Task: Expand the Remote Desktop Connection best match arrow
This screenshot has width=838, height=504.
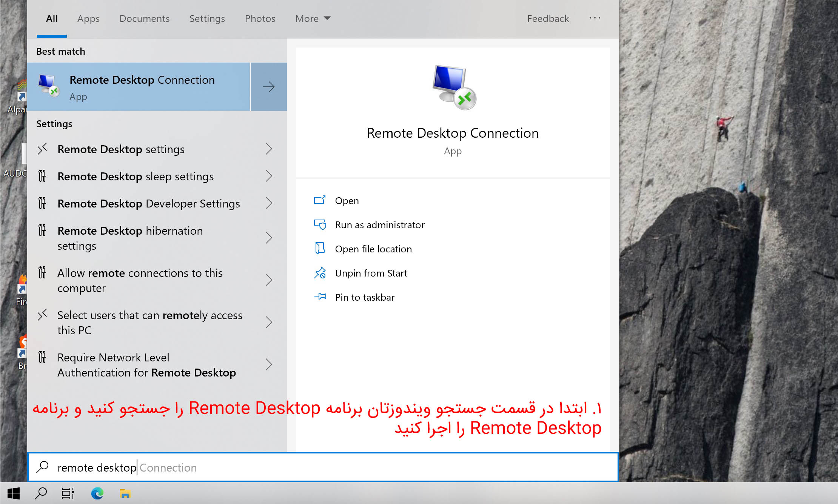Action: click(x=268, y=87)
